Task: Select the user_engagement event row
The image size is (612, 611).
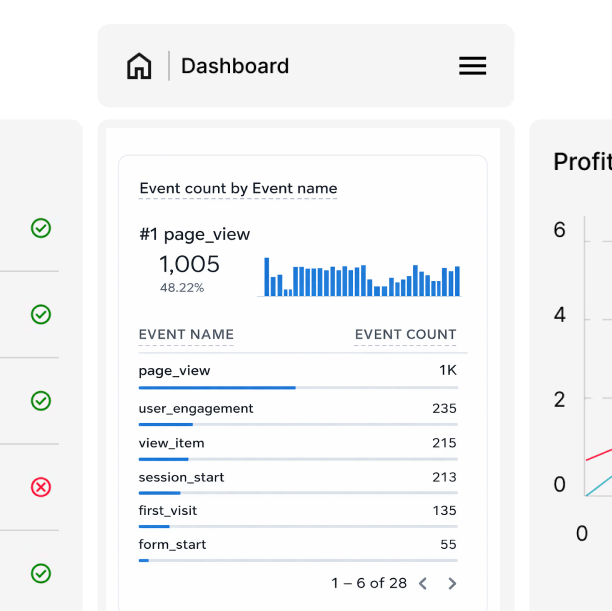Action: tap(297, 409)
